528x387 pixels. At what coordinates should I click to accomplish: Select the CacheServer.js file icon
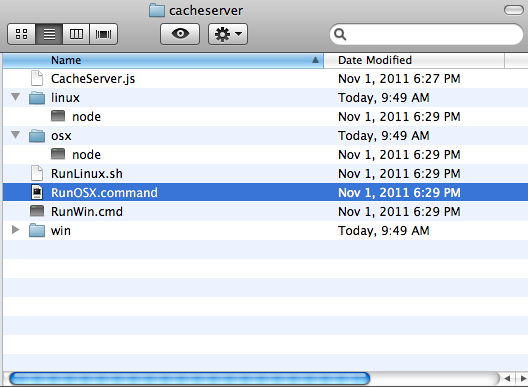tap(37, 78)
